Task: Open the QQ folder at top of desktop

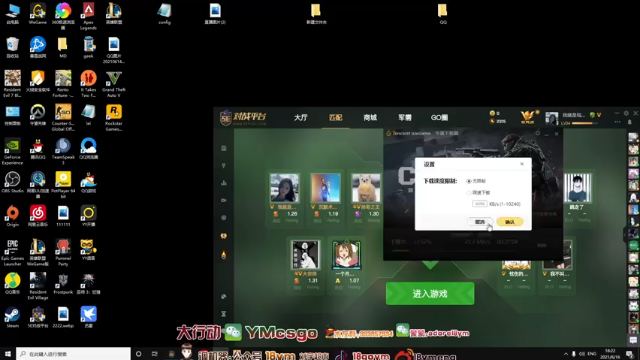Action: point(442,13)
